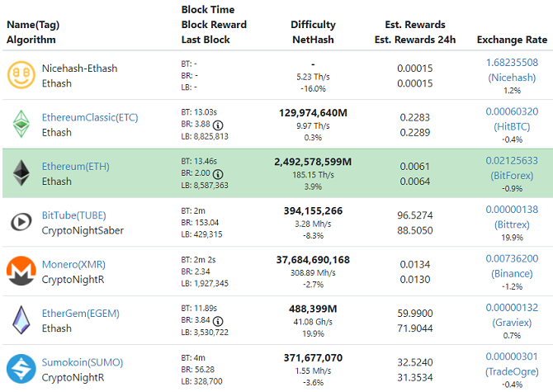The width and height of the screenshot is (553, 392).
Task: Select the BT: 13.03s block time value
Action: (x=199, y=112)
